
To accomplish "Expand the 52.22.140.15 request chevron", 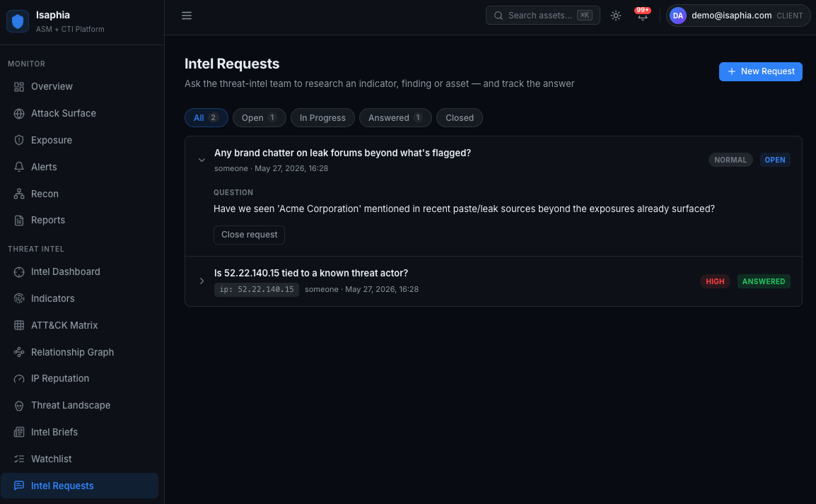I will [202, 281].
